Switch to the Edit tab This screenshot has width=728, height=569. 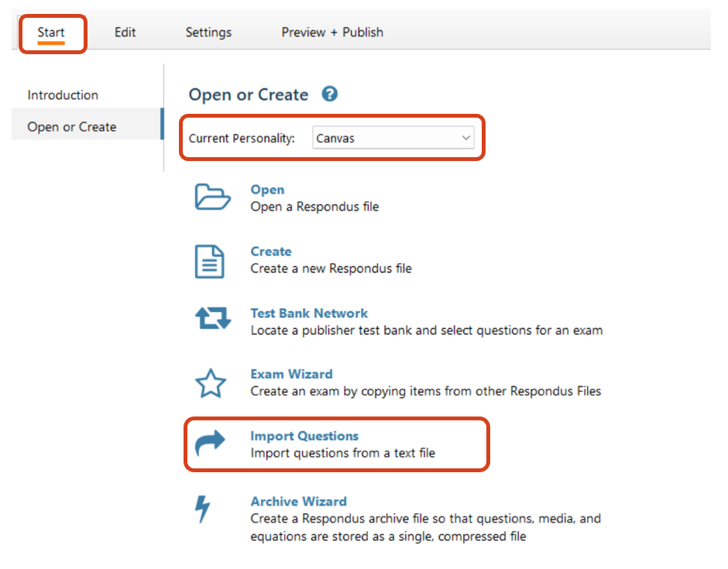(125, 33)
